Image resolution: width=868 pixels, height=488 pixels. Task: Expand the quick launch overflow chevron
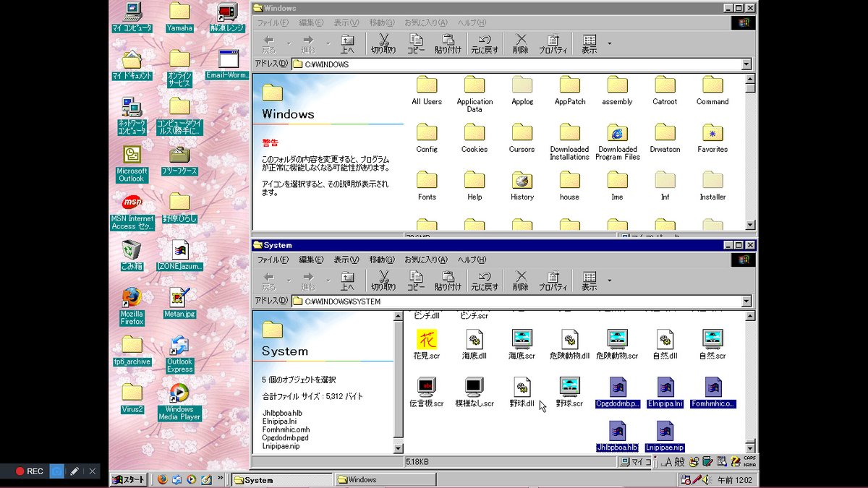tap(221, 479)
